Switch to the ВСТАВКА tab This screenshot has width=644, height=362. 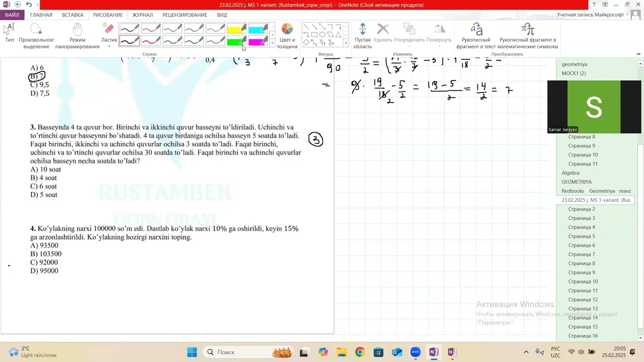point(73,15)
